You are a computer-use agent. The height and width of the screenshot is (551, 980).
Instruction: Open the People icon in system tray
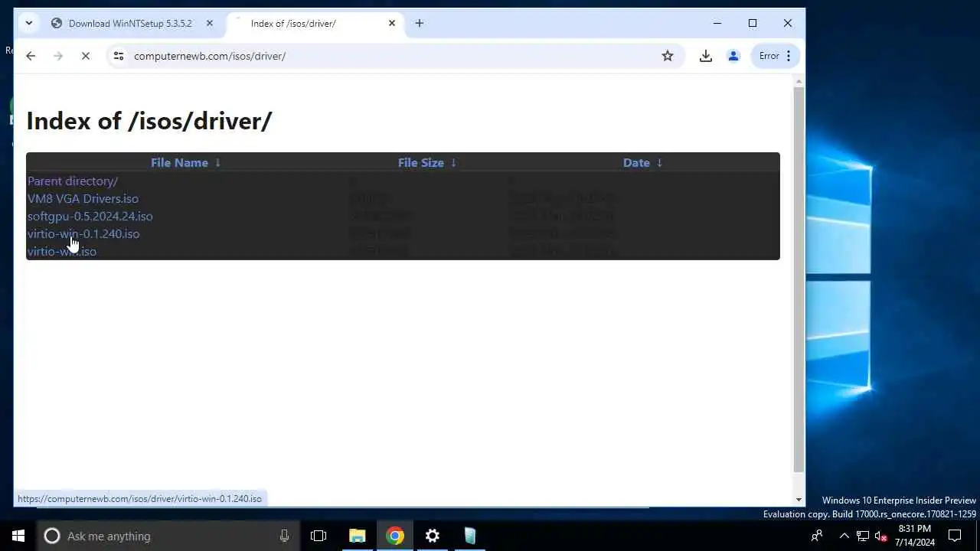click(817, 536)
